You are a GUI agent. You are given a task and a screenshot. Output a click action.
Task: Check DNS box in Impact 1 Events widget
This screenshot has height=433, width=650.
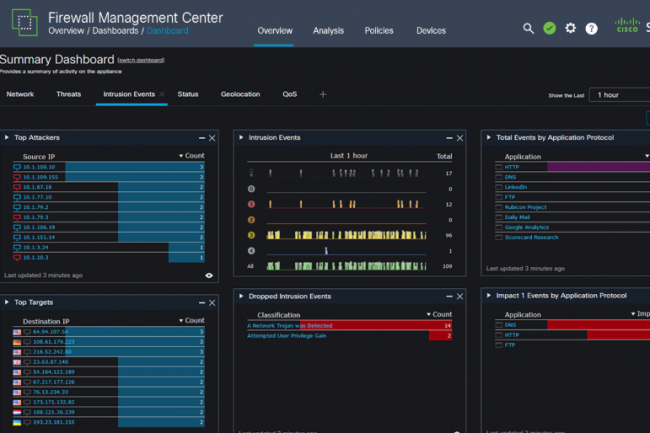[499, 326]
